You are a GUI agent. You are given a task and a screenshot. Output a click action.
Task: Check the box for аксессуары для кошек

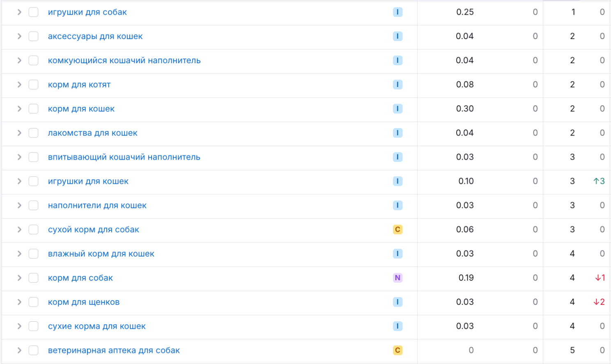[34, 37]
